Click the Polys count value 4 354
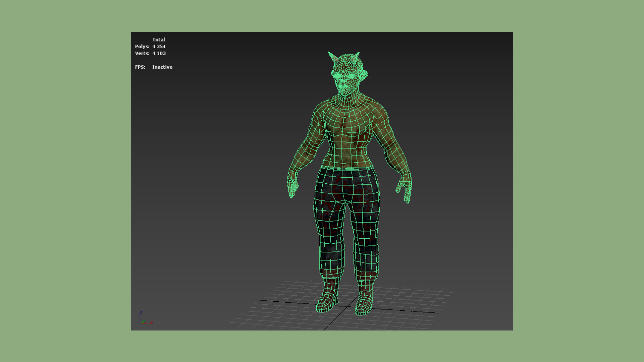 click(x=159, y=47)
